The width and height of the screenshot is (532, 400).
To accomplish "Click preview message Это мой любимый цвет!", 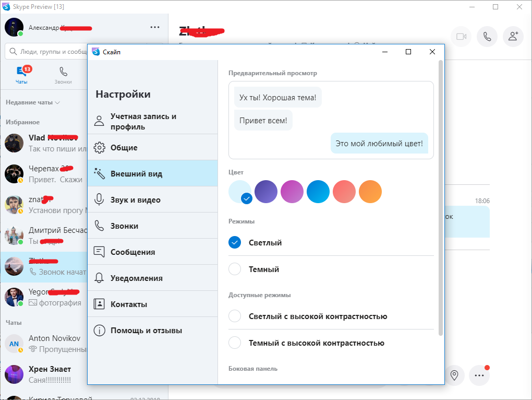I will pos(379,143).
